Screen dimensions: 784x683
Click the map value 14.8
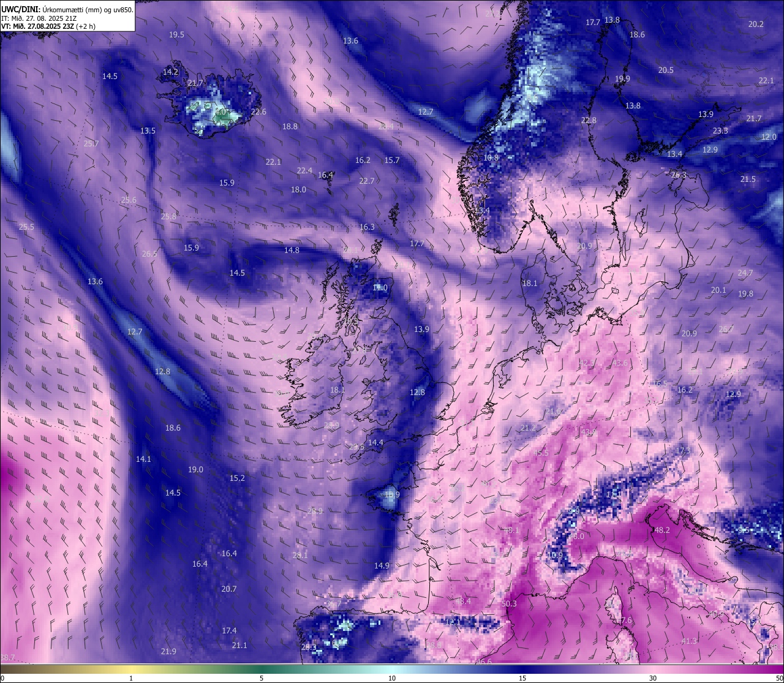(292, 251)
